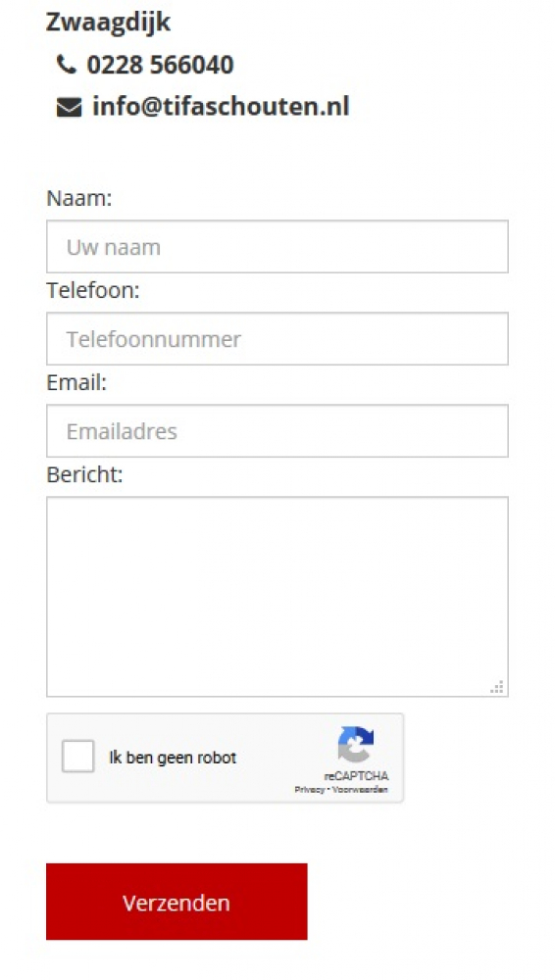Focus the Bericht message text area
This screenshot has height=980, width=555.
(x=277, y=597)
